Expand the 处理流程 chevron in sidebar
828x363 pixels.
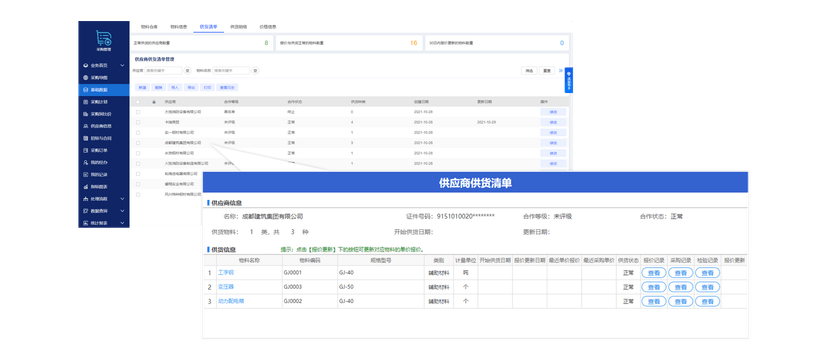click(122, 199)
